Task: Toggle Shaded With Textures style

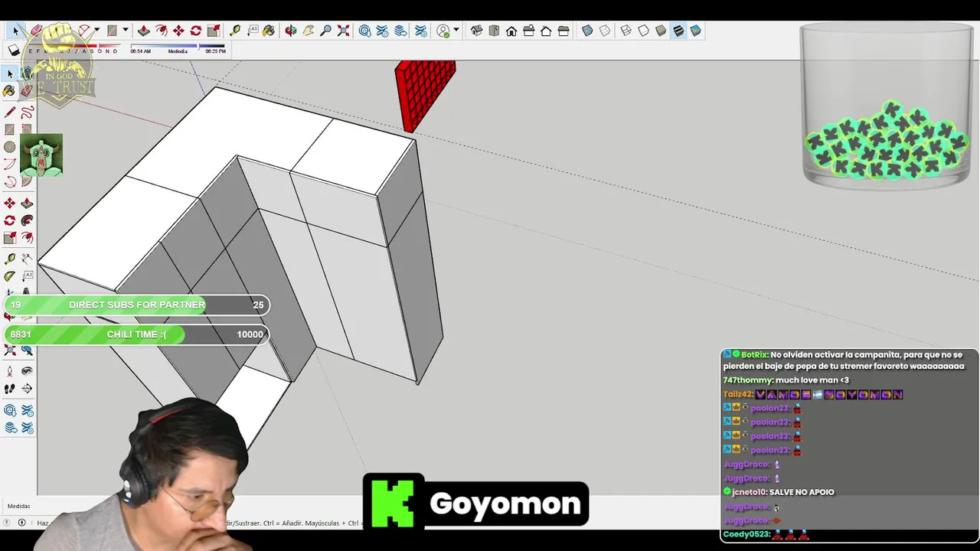Action: point(678,31)
